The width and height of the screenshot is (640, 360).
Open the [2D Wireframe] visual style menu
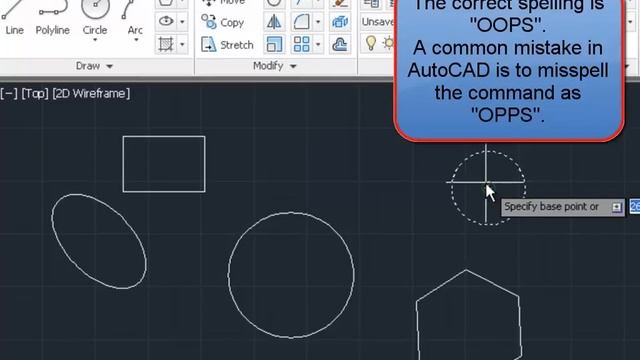click(x=91, y=93)
